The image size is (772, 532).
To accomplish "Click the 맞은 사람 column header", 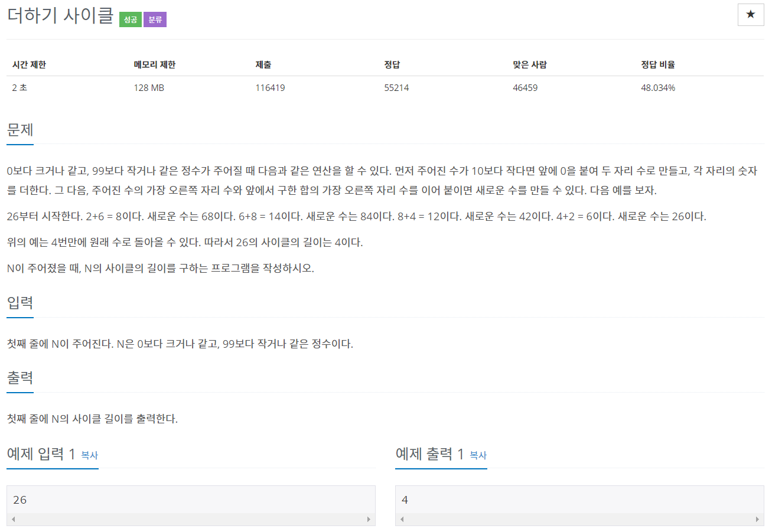I will click(x=530, y=64).
